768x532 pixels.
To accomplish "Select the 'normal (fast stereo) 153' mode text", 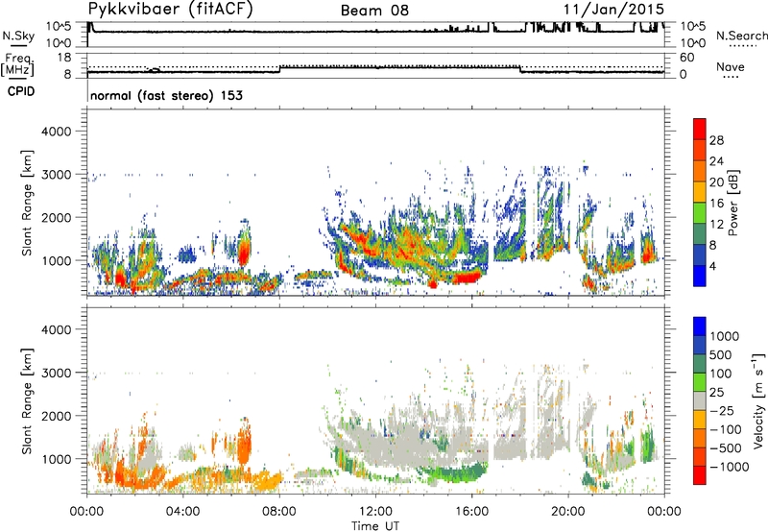I will click(x=166, y=95).
